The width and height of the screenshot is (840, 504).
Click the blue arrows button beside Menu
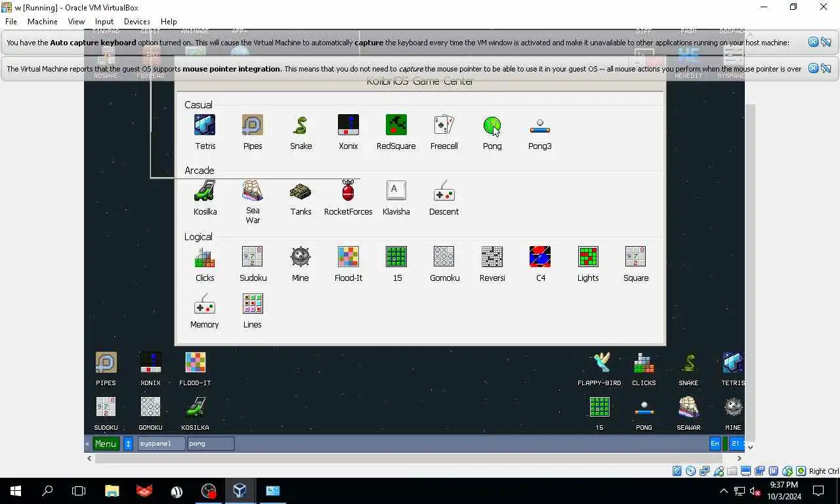tap(129, 444)
